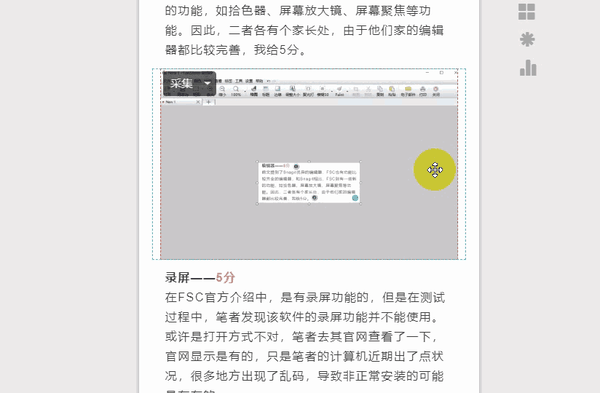
Task: Select the New 1 tab in embedded editor
Action: point(178,102)
